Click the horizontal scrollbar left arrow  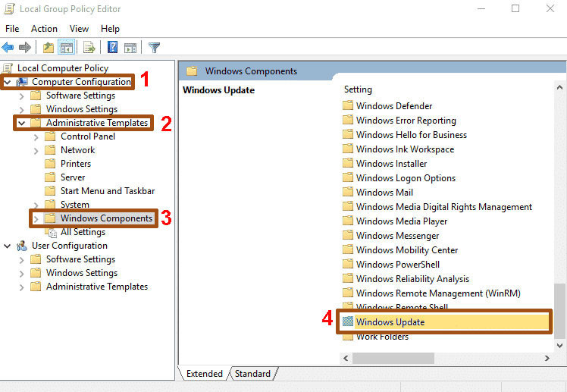pyautogui.click(x=346, y=358)
